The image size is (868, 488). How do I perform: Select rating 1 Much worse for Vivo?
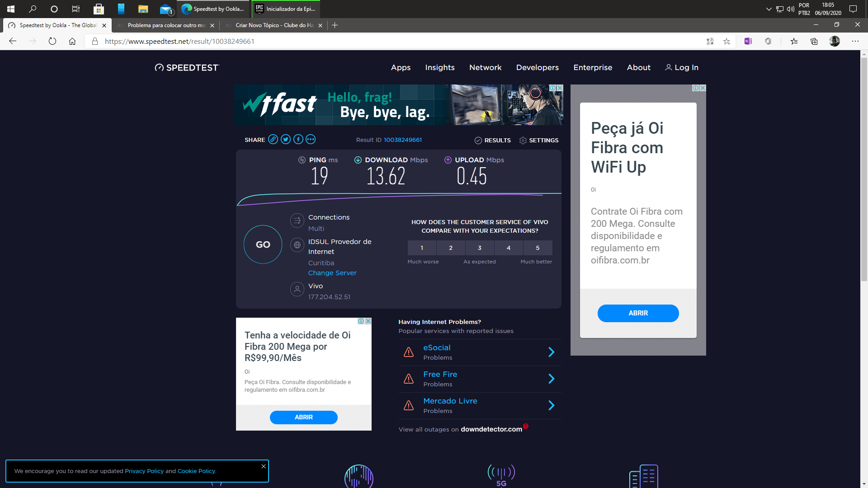[421, 247]
